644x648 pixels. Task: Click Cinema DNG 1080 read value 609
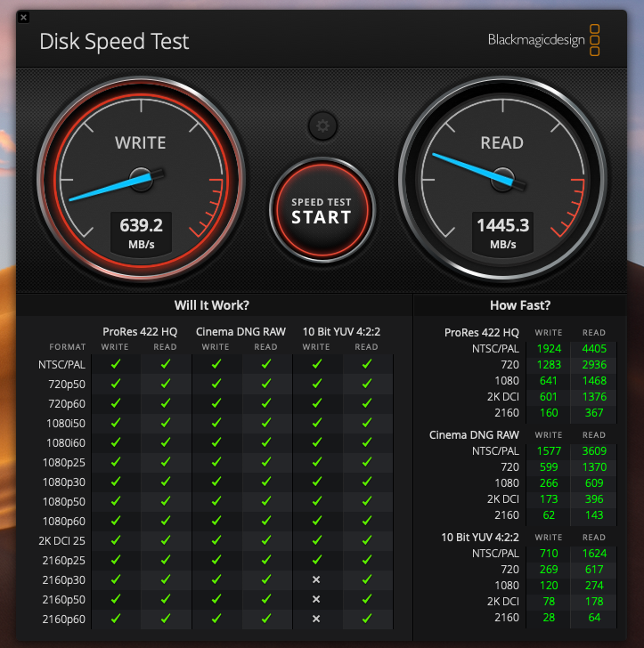click(594, 482)
